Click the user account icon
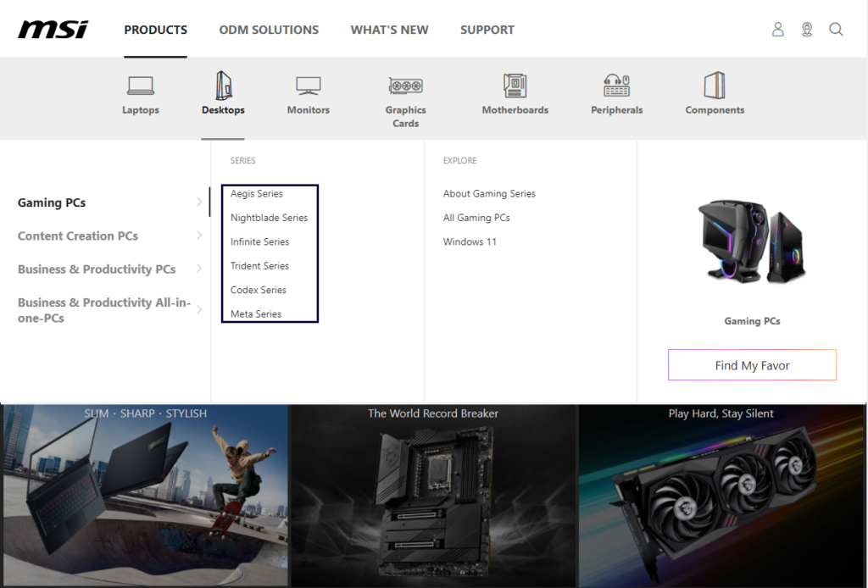868x588 pixels. [778, 30]
